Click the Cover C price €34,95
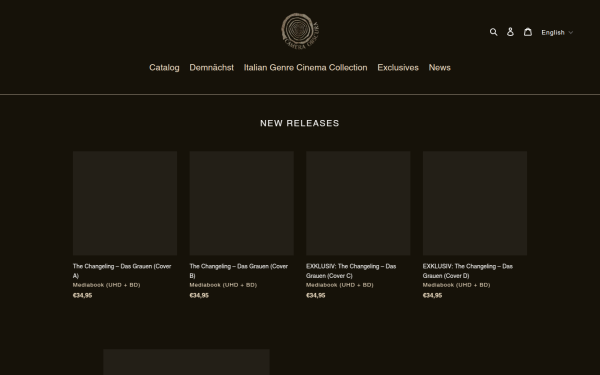The height and width of the screenshot is (375, 600). [x=316, y=295]
